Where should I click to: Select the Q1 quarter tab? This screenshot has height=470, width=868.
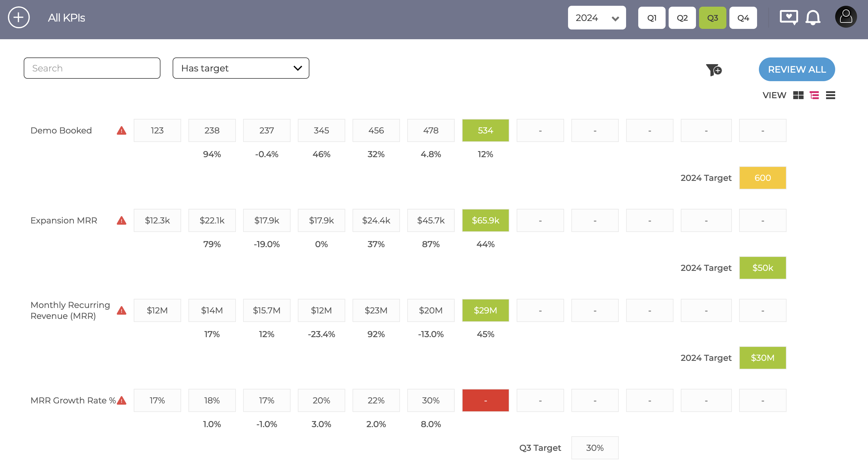652,18
